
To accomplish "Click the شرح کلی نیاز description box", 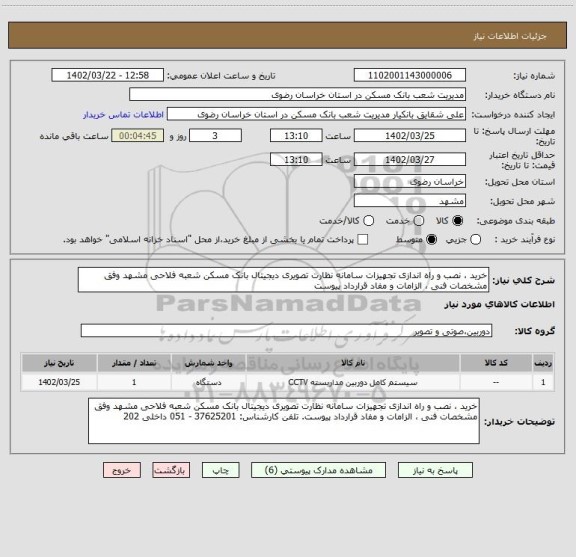I will pos(284,280).
